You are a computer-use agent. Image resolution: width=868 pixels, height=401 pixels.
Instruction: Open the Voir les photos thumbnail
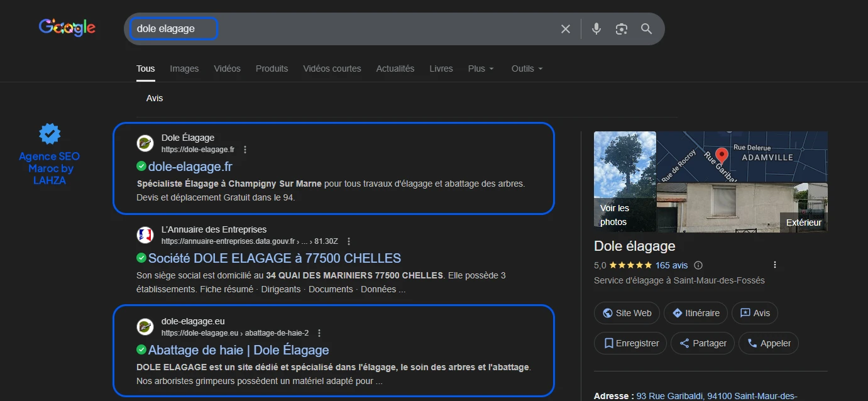(x=625, y=182)
